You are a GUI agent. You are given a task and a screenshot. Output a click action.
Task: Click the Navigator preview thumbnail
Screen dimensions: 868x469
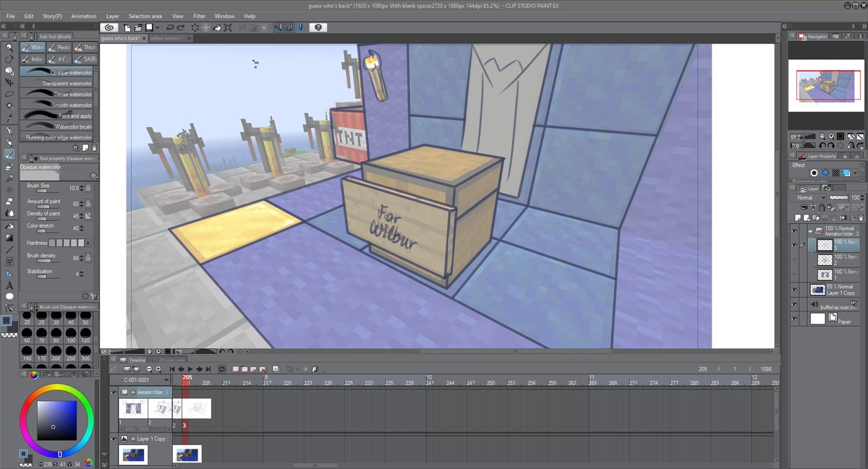[825, 85]
